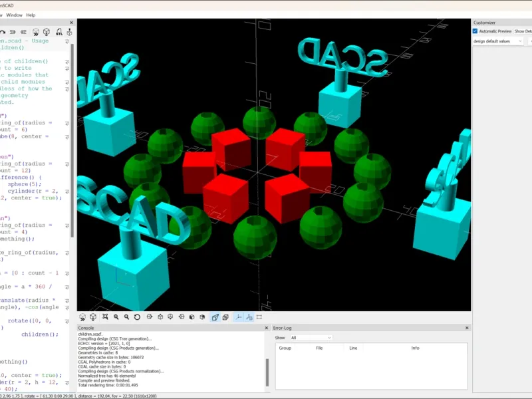Click 'ECHO: version = [2021, 1, 0]' line
The image size is (532, 399).
tap(104, 343)
